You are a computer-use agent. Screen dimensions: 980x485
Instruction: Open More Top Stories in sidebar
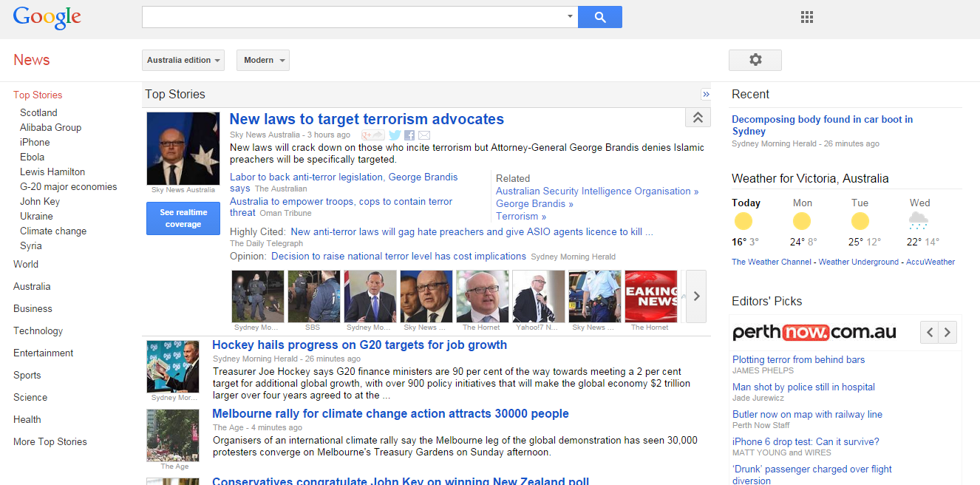pyautogui.click(x=50, y=441)
